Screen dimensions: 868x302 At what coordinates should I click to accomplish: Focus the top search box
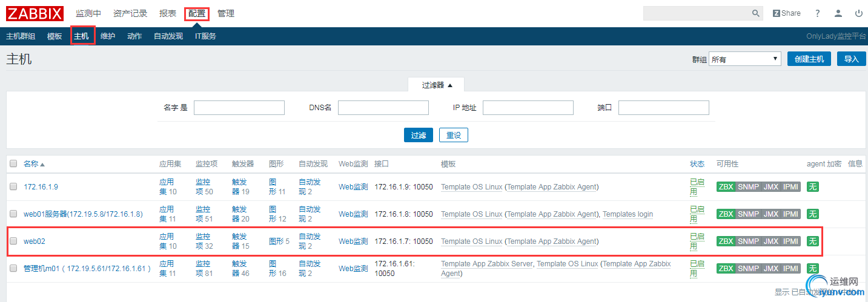(697, 13)
